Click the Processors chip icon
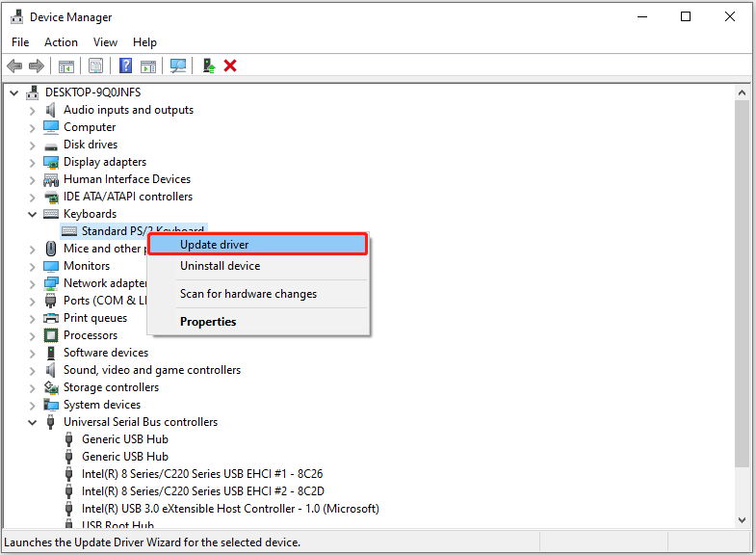This screenshot has width=756, height=555. [x=51, y=335]
